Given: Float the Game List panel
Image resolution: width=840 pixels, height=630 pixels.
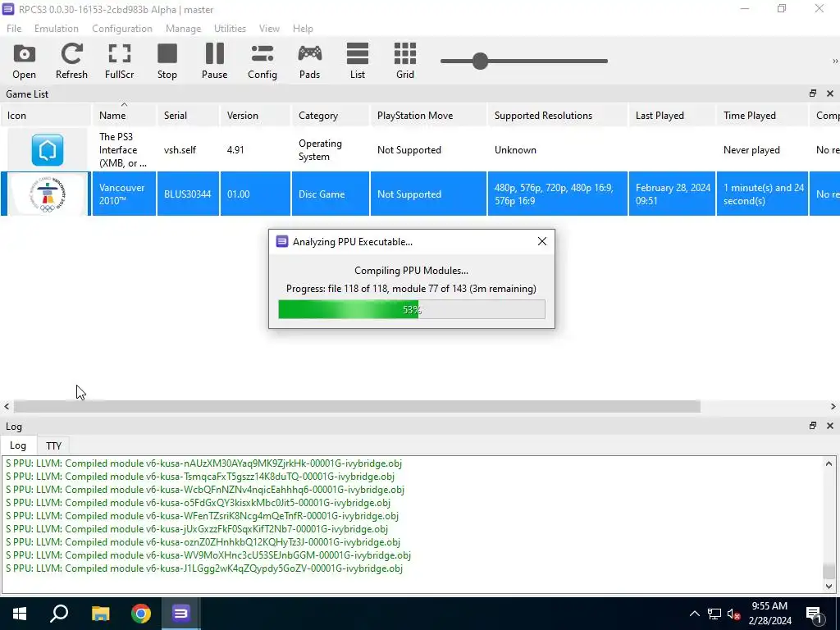Looking at the screenshot, I should [x=813, y=94].
